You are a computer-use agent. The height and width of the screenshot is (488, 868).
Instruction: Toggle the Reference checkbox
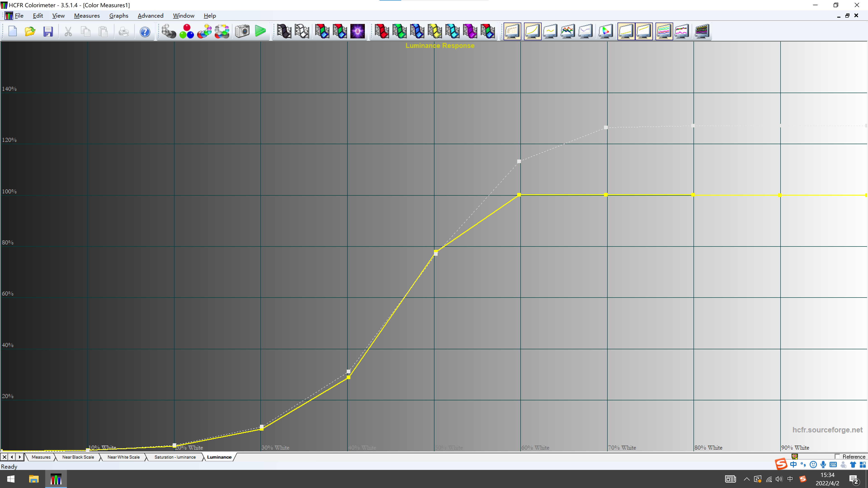point(837,457)
